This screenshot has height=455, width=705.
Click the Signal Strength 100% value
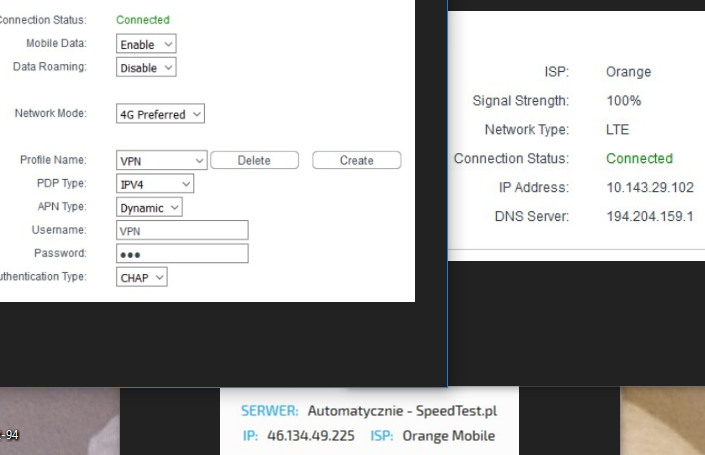(623, 101)
